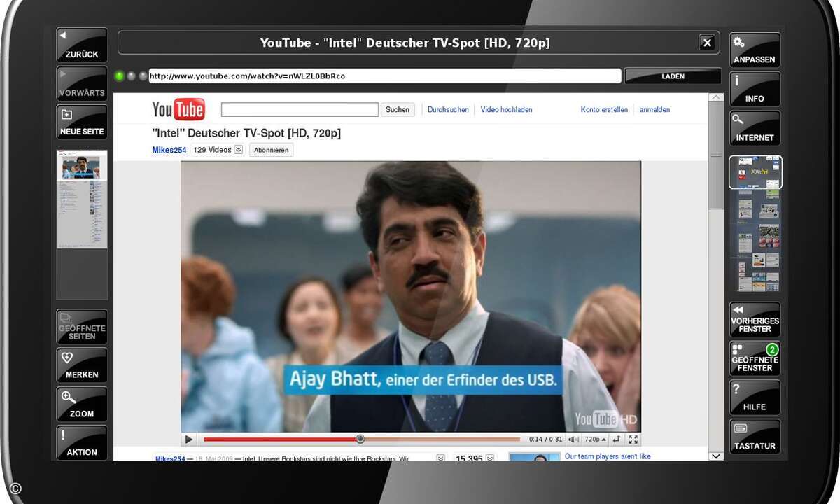Focus the URL address bar
840x504 pixels.
click(385, 76)
